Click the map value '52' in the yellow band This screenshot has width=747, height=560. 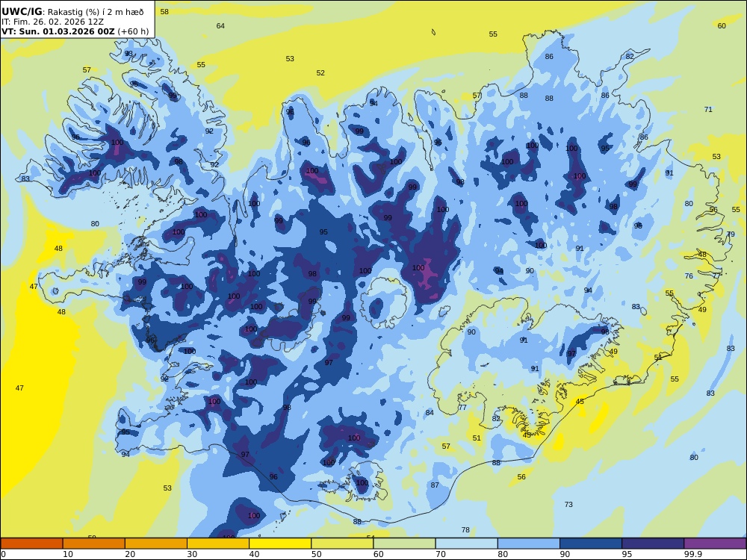[320, 73]
